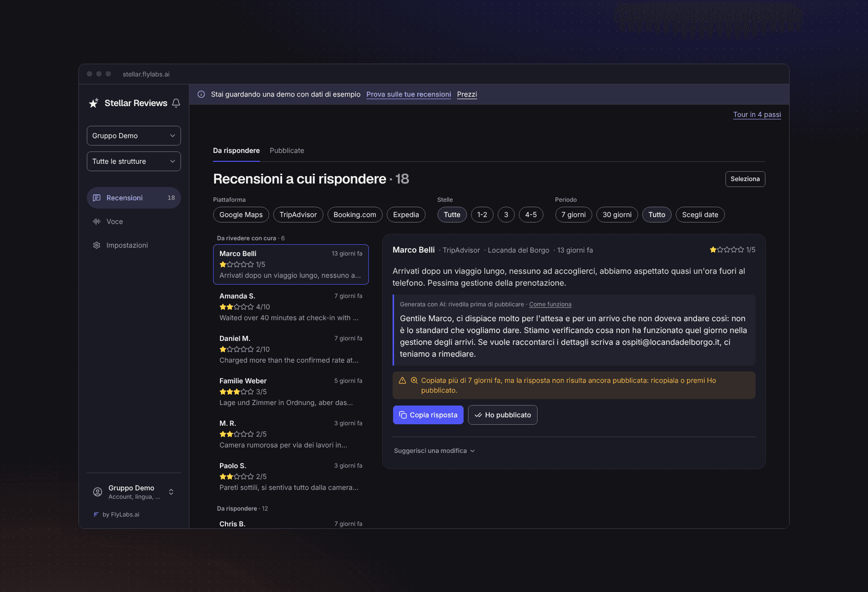Click the by FlyLabs.ai link
The image size is (868, 592).
[116, 515]
